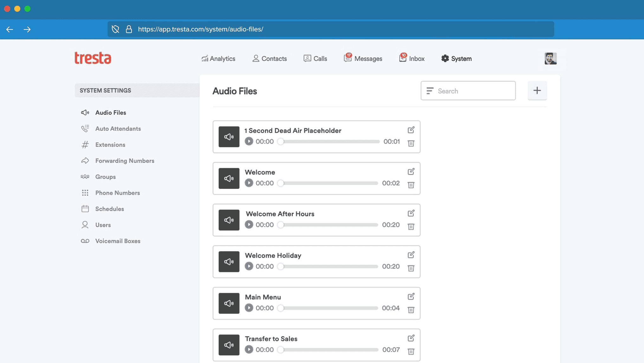
Task: Open the Analytics tab
Action: pos(218,58)
